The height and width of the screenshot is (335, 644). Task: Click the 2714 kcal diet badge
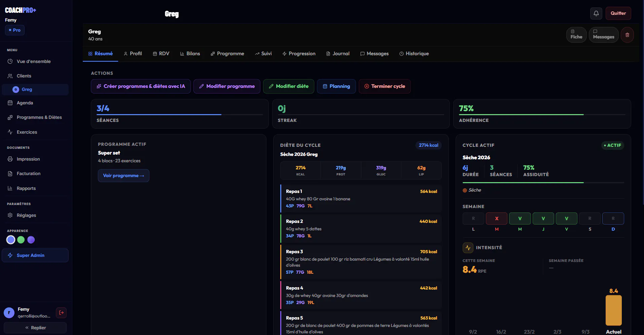click(428, 145)
